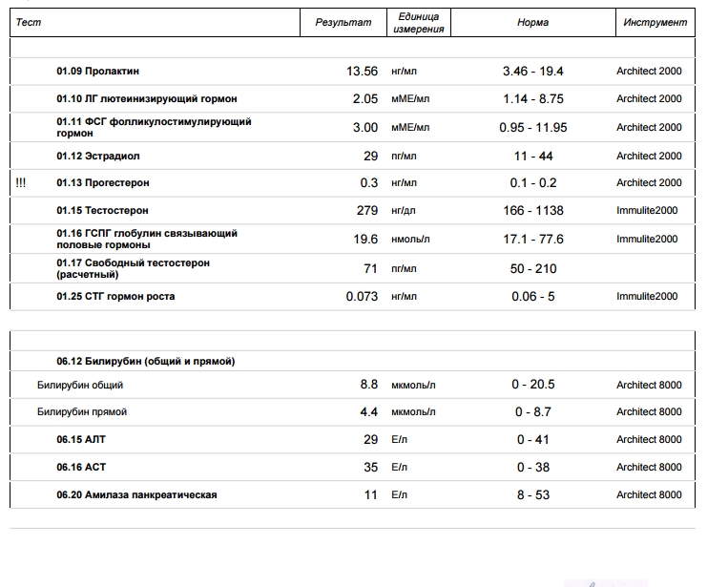Select 'Immulite2000' in the ГСПГ row

pyautogui.click(x=647, y=239)
